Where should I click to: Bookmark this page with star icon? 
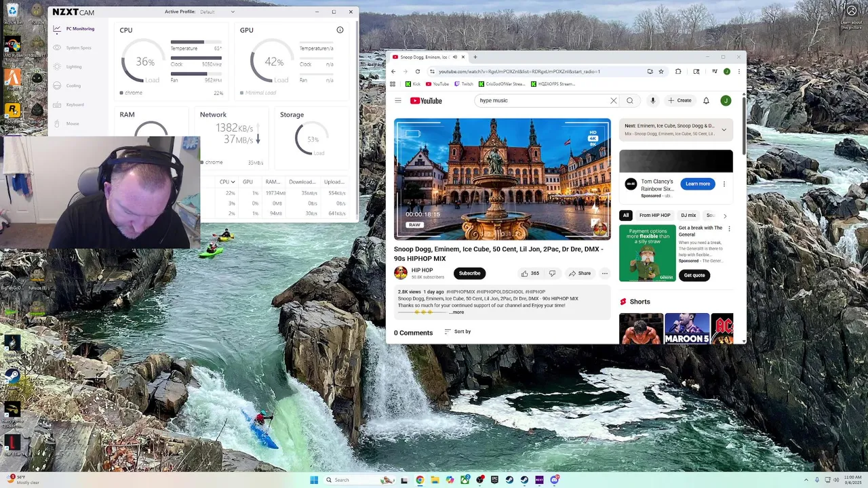661,71
